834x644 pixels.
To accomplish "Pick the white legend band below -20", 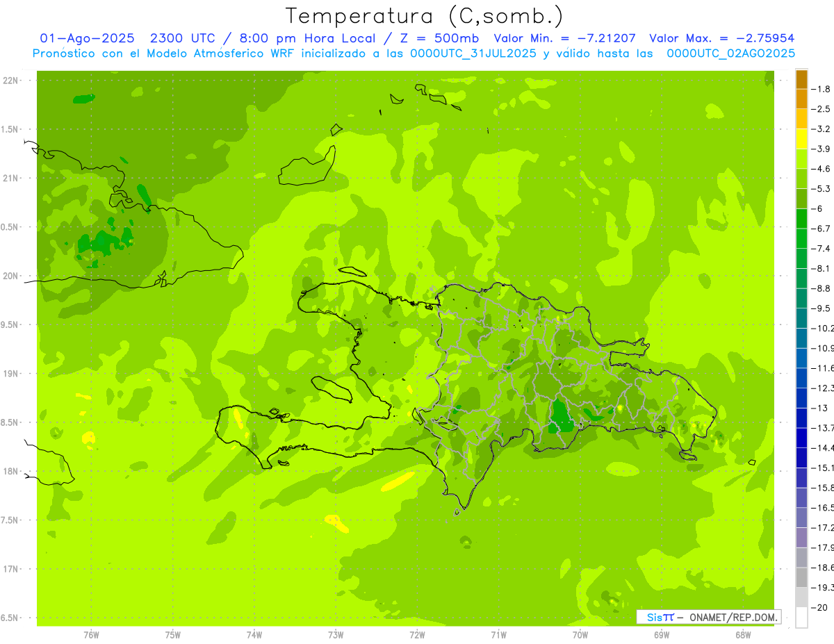I will click(x=801, y=617).
